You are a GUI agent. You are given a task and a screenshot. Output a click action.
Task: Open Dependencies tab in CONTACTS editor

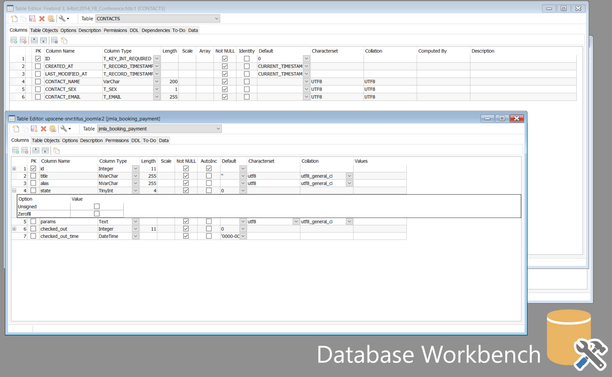tap(156, 30)
